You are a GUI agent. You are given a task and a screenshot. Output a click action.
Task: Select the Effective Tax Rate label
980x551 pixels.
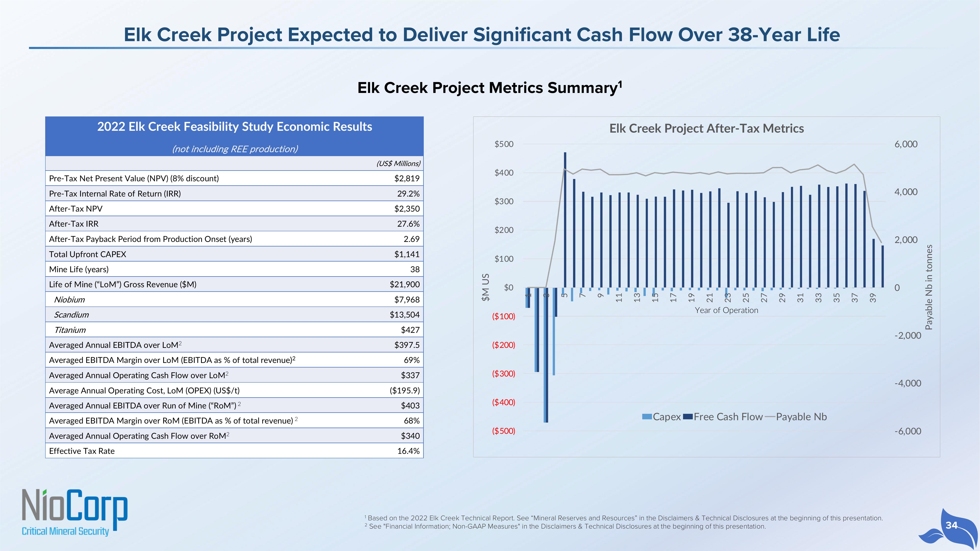click(82, 451)
